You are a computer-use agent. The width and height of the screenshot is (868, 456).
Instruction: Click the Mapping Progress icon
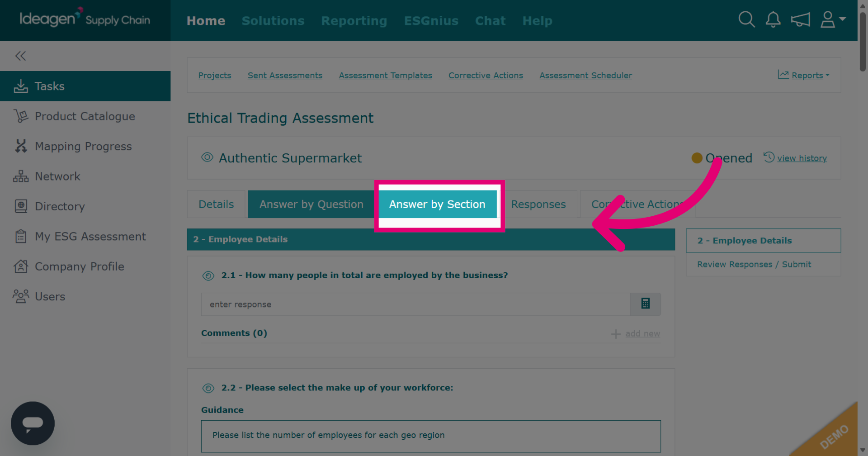pos(21,146)
